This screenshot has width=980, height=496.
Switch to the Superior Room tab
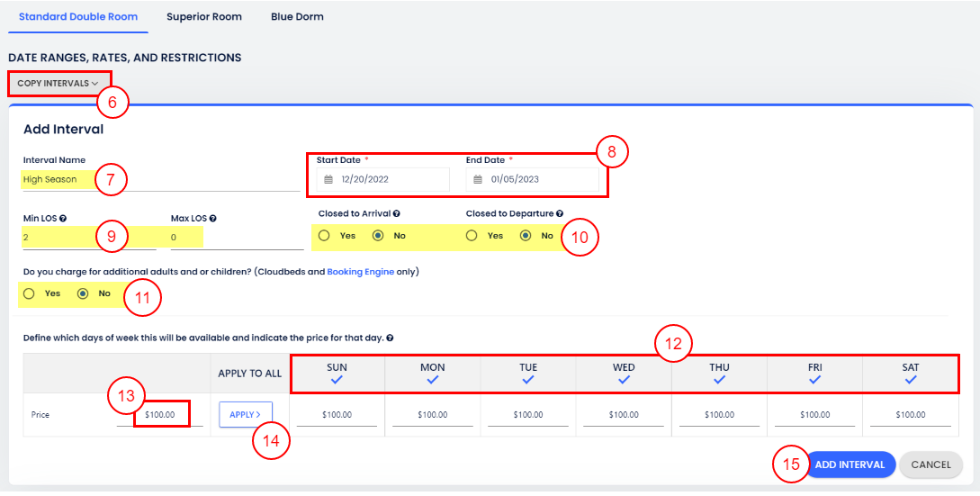(x=204, y=16)
